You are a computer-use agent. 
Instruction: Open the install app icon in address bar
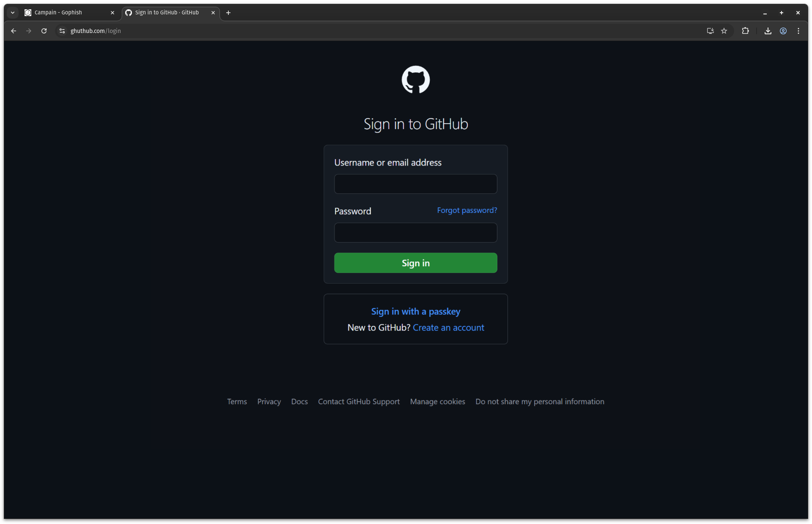[710, 31]
